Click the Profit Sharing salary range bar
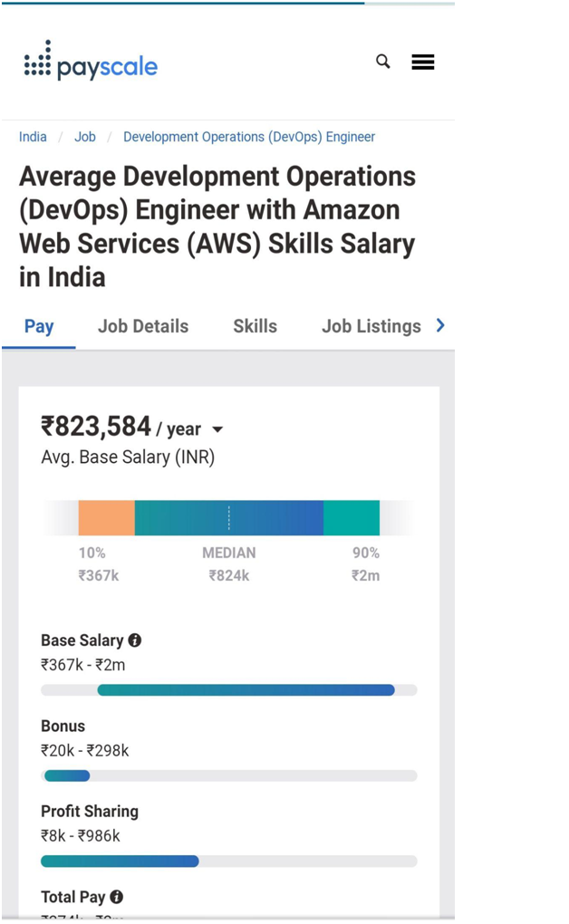The width and height of the screenshot is (569, 924). [227, 861]
